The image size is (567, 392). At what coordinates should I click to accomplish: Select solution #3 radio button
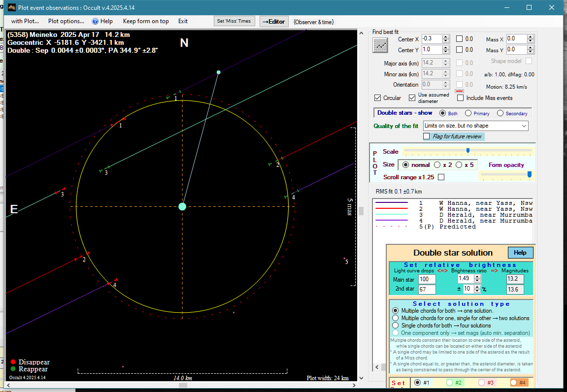[x=481, y=382]
